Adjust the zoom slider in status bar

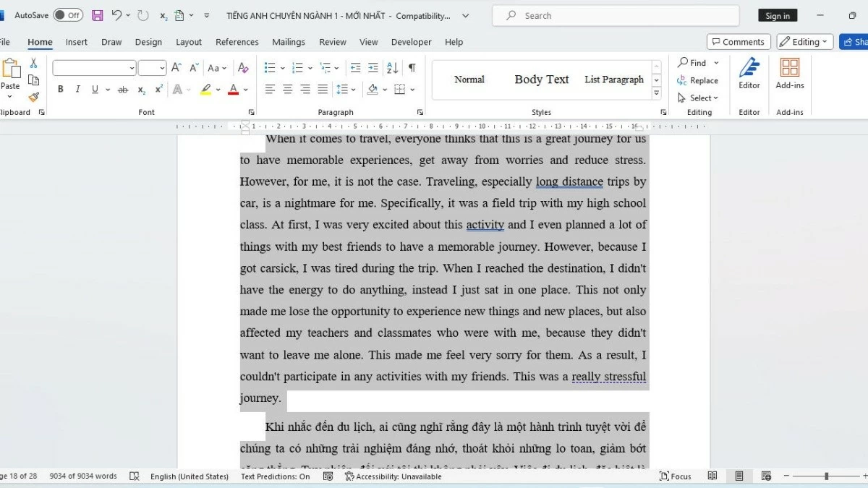click(826, 476)
